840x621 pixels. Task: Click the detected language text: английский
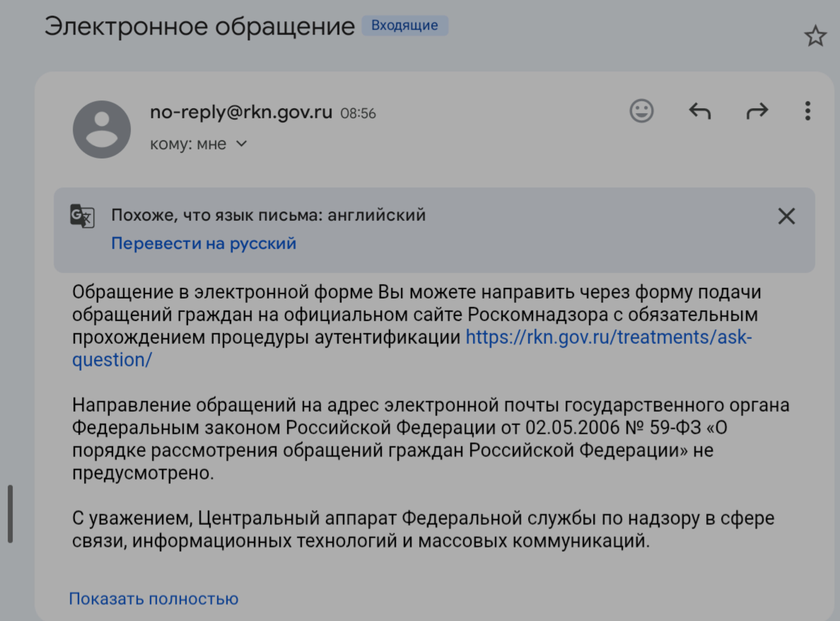point(376,215)
